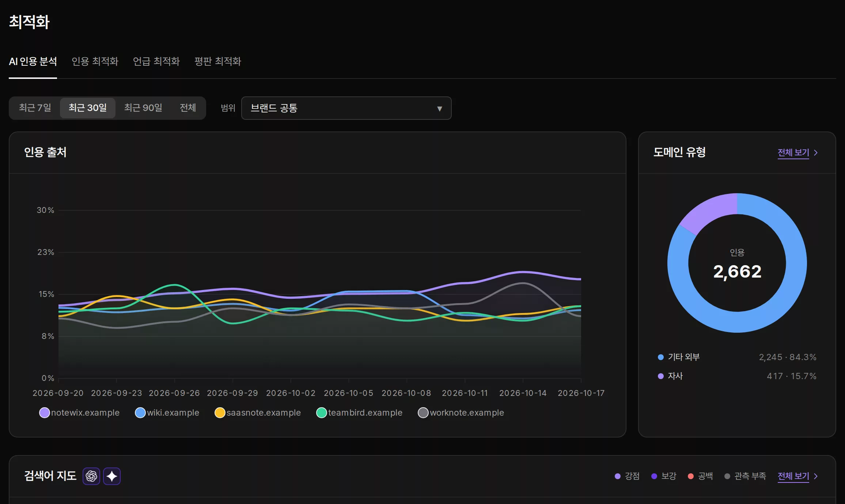This screenshot has height=504, width=845.
Task: Select 최근 7일 time range
Action: (35, 108)
